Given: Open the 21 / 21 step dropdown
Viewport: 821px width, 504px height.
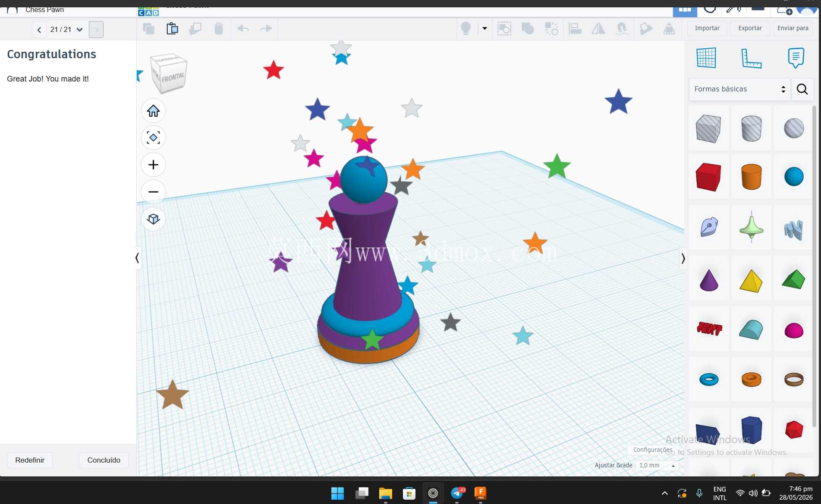Looking at the screenshot, I should point(66,30).
